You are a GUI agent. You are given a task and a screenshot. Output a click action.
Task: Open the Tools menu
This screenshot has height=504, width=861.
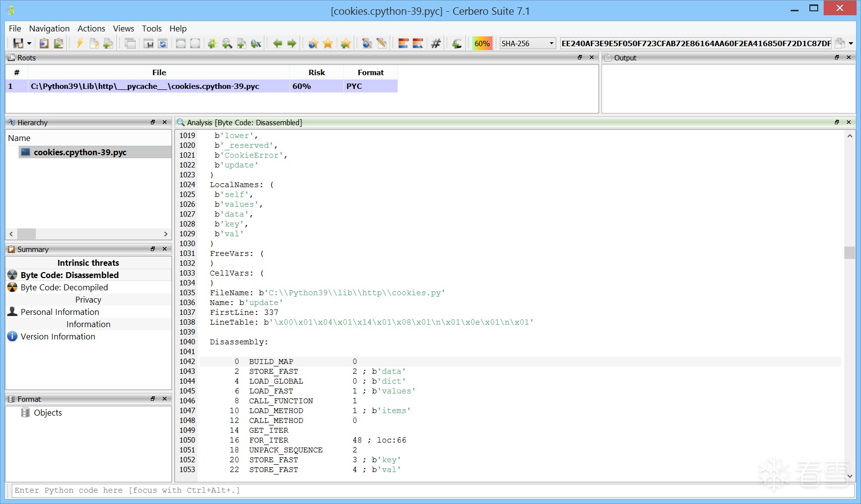(152, 28)
